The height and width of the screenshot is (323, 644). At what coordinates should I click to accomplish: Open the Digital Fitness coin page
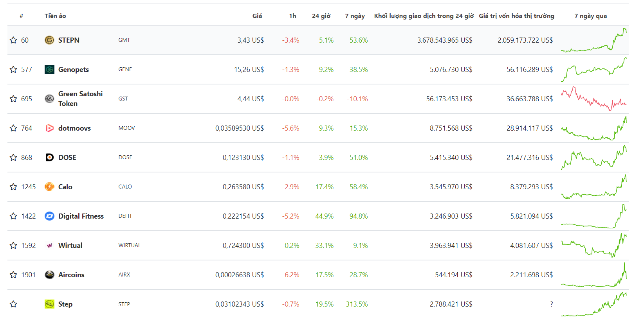click(x=81, y=216)
